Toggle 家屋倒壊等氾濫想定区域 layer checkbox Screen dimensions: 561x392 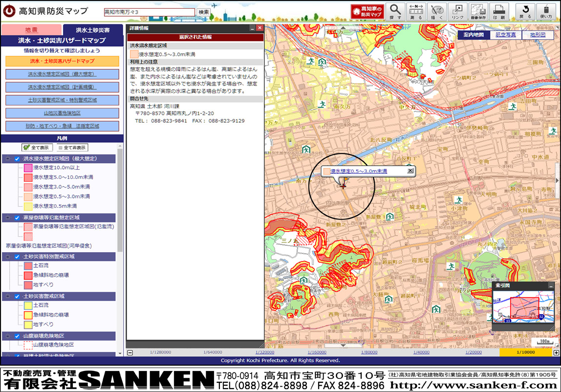click(x=17, y=218)
